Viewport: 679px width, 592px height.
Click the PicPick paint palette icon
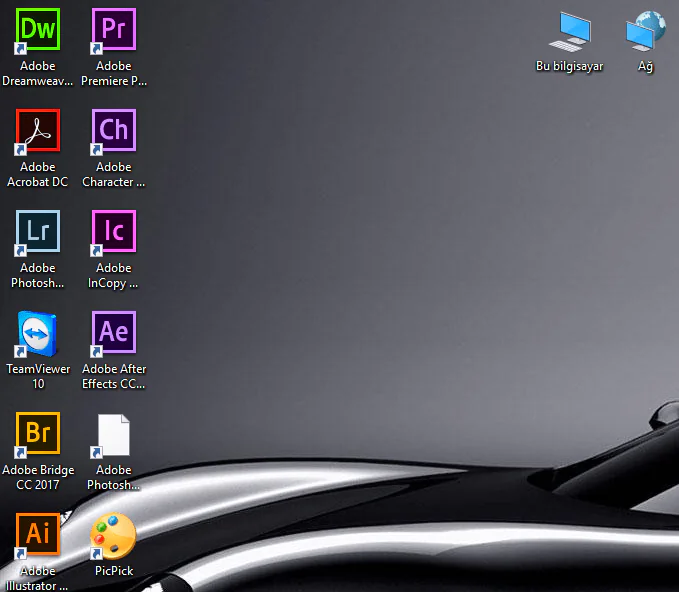(113, 536)
